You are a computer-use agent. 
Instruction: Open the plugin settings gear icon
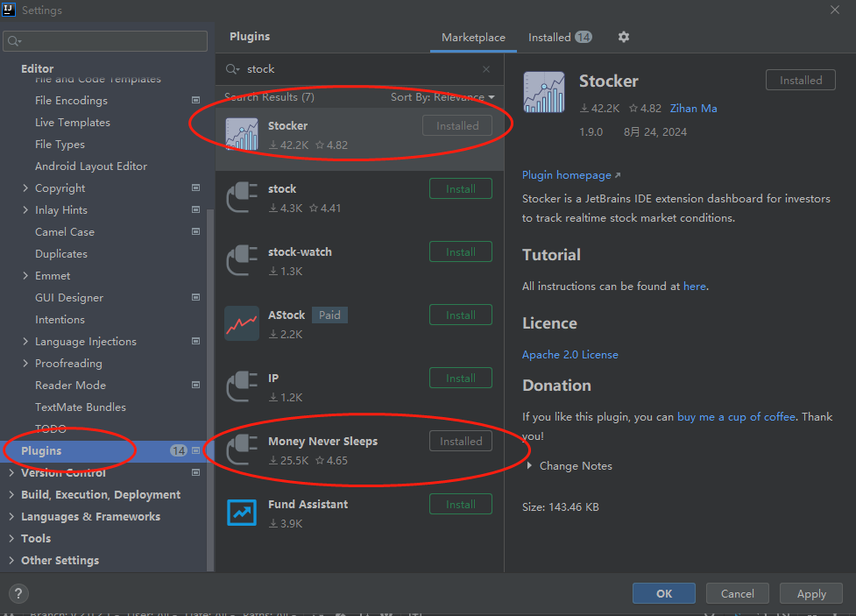tap(624, 37)
